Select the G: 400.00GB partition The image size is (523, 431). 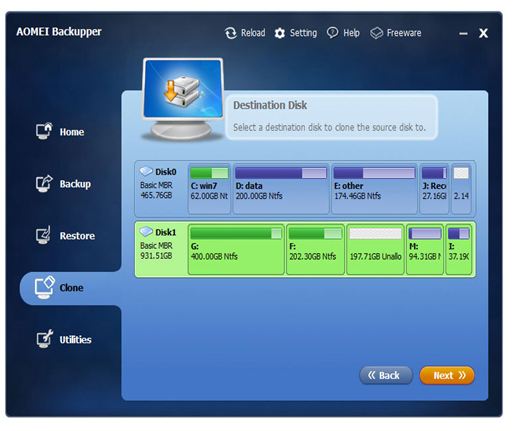236,249
